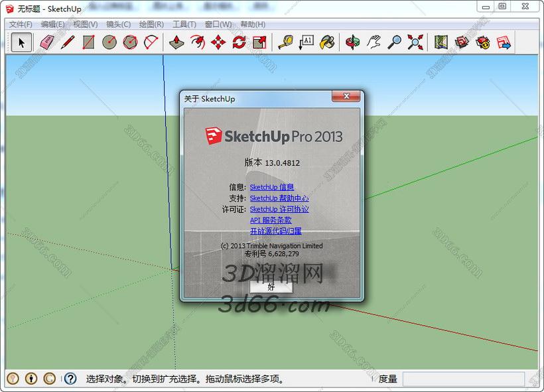Click the model credits person icon

[31, 379]
